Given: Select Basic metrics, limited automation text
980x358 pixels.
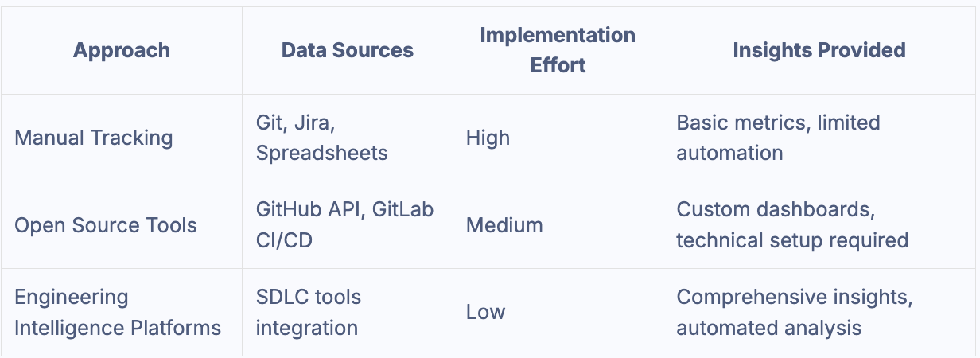Looking at the screenshot, I should point(778,138).
